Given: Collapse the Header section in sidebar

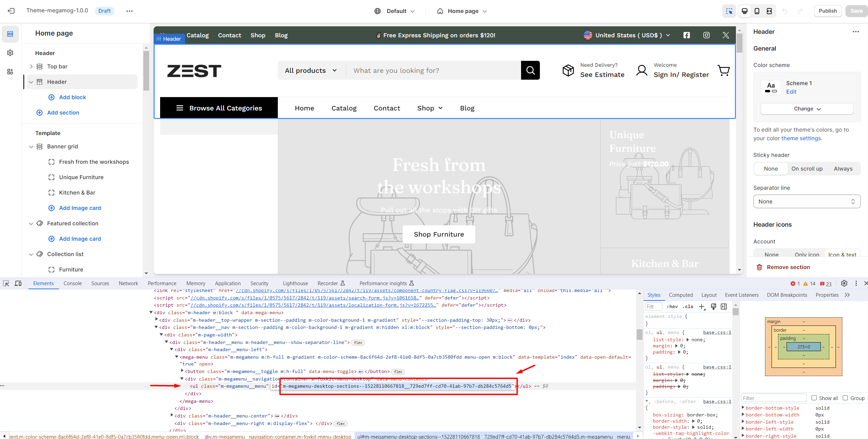Looking at the screenshot, I should 31,82.
